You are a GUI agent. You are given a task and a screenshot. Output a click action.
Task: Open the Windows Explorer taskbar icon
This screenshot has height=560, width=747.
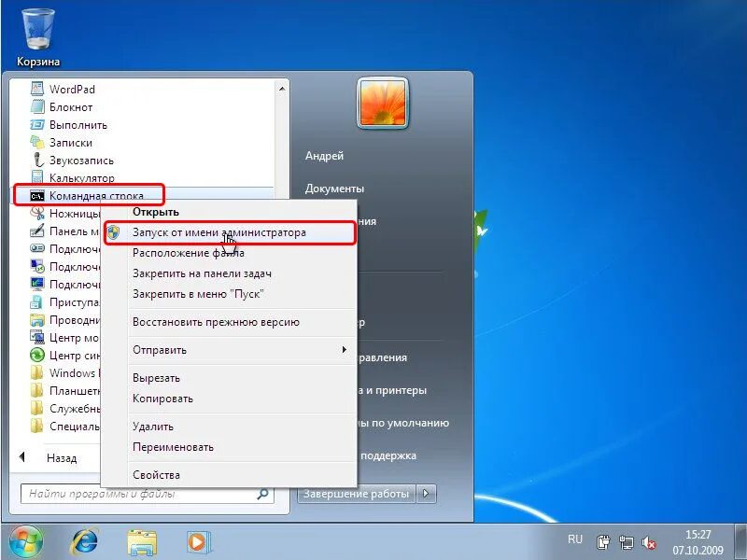pos(142,543)
